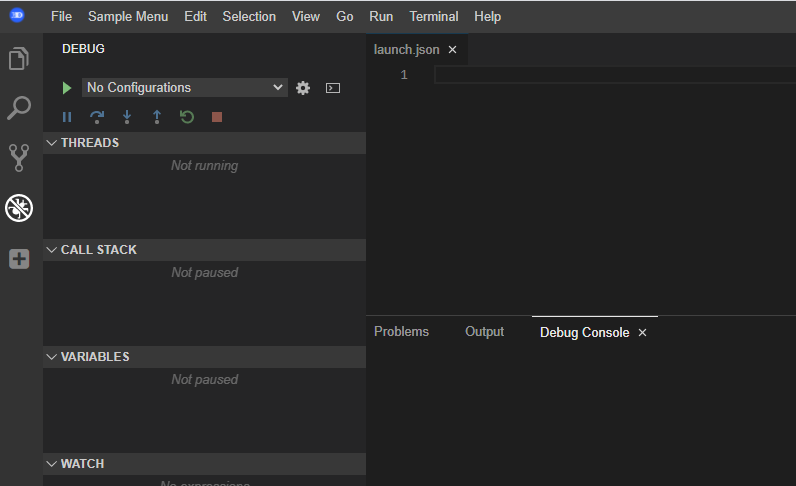Open the View menu

306,17
